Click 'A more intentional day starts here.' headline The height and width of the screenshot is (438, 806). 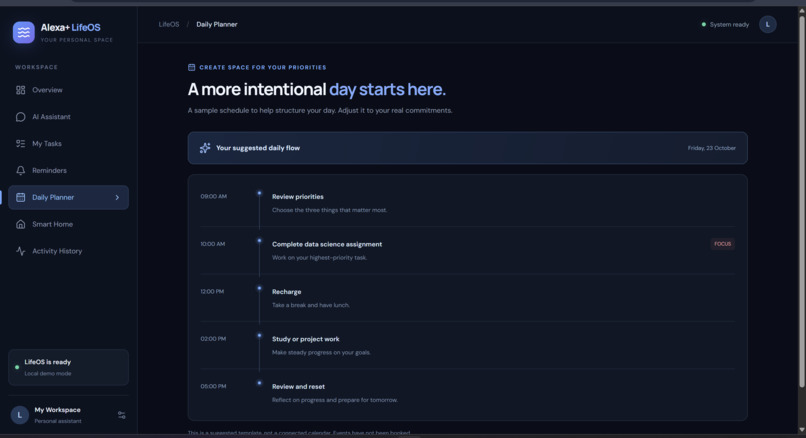pyautogui.click(x=317, y=89)
